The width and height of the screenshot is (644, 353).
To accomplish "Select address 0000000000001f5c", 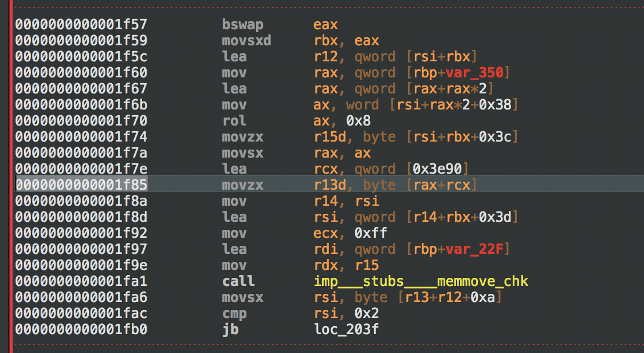I will coord(81,57).
